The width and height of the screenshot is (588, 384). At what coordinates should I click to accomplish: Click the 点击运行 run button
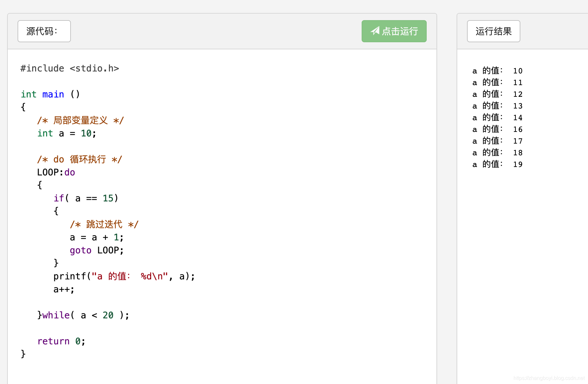pos(394,31)
